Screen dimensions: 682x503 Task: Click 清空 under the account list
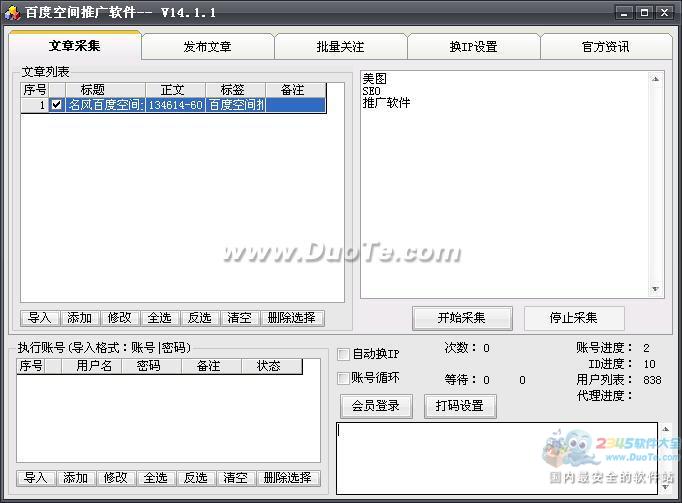tap(236, 478)
